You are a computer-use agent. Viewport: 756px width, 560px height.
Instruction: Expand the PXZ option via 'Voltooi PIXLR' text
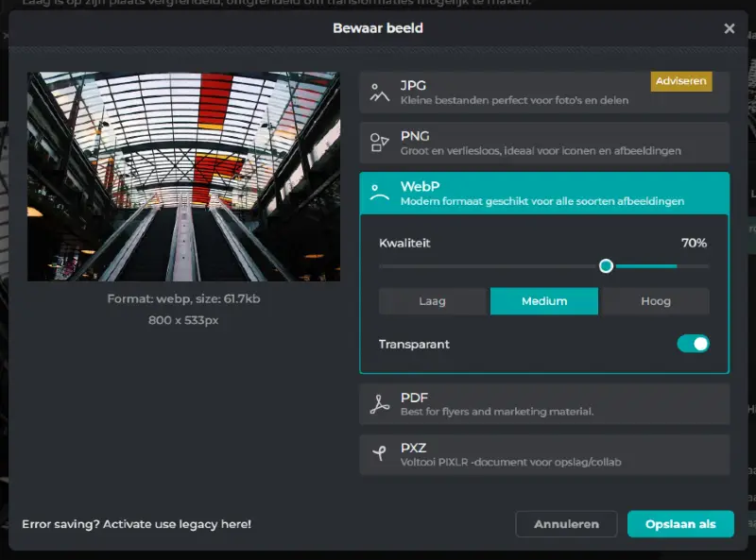510,462
